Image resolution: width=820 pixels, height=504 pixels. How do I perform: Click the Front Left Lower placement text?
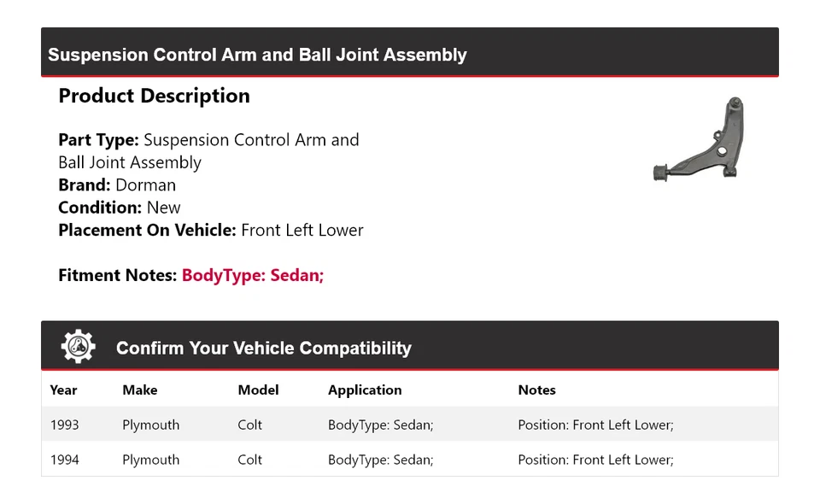coord(302,230)
